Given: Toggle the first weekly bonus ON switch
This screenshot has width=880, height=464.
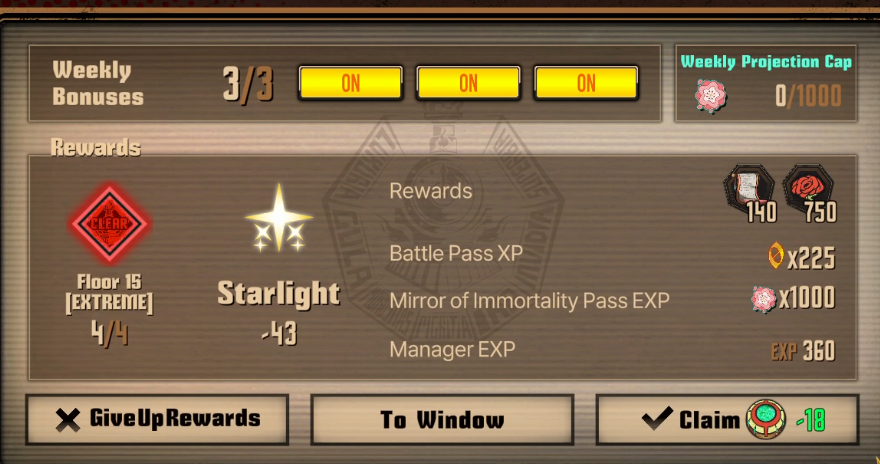Looking at the screenshot, I should point(351,84).
